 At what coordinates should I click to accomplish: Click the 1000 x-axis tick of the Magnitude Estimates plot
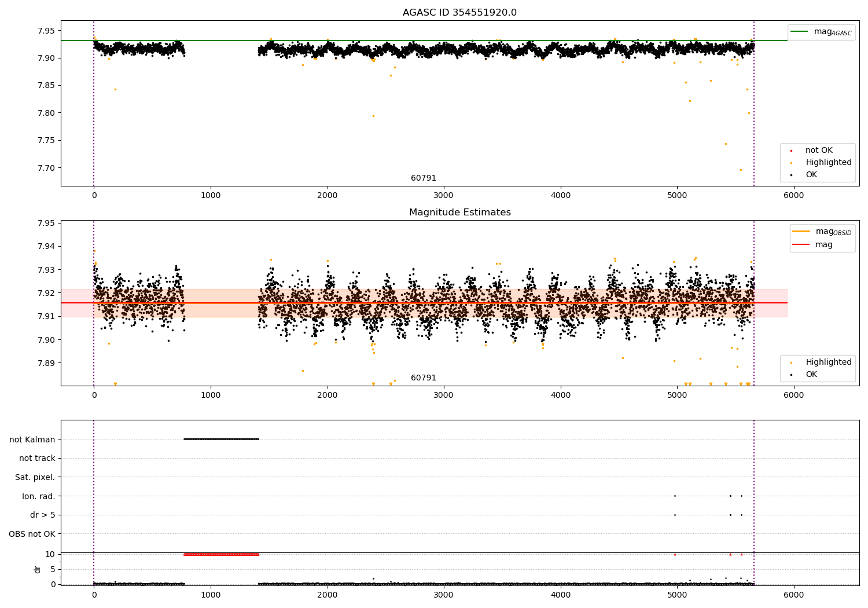click(211, 395)
